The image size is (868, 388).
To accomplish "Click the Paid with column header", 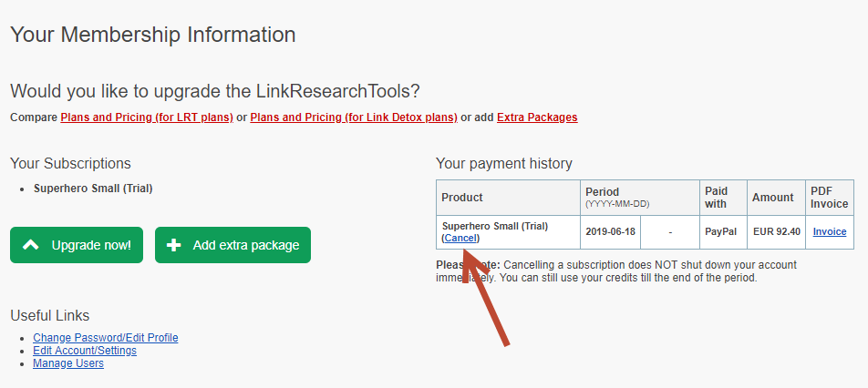I will 715,198.
